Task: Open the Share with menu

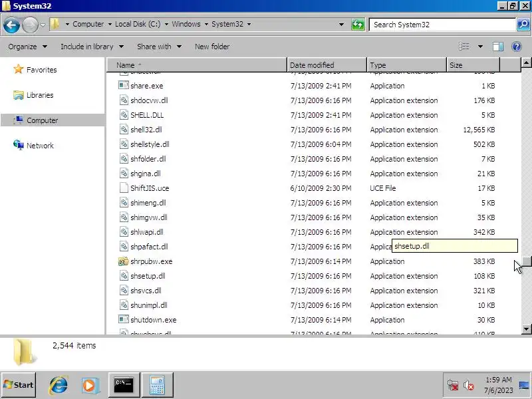Action: click(x=159, y=47)
